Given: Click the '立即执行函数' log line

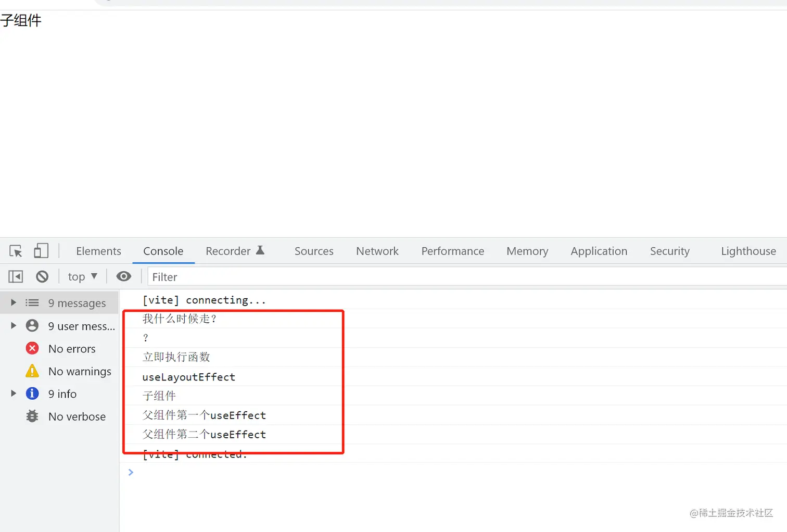Looking at the screenshot, I should click(453, 357).
